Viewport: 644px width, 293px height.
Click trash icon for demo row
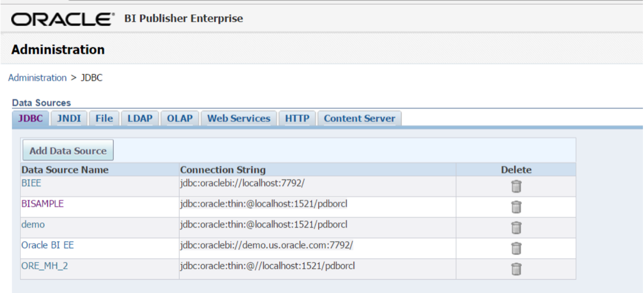[516, 228]
